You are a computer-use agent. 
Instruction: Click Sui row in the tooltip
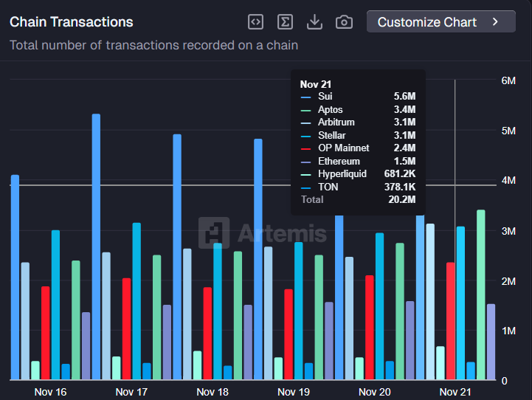pos(358,97)
